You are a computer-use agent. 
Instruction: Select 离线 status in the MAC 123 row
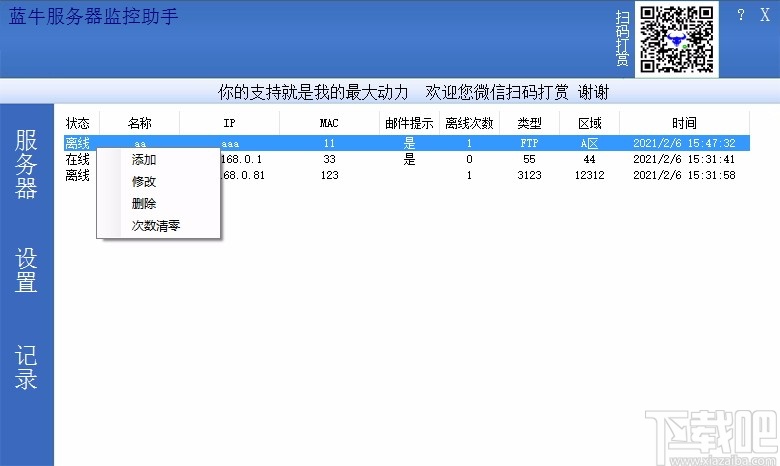(78, 175)
